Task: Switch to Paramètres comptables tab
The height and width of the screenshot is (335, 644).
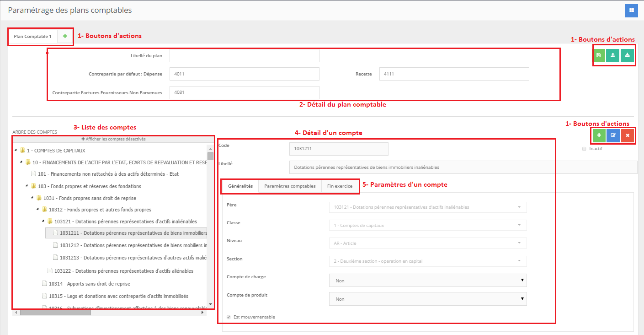Action: pyautogui.click(x=290, y=186)
